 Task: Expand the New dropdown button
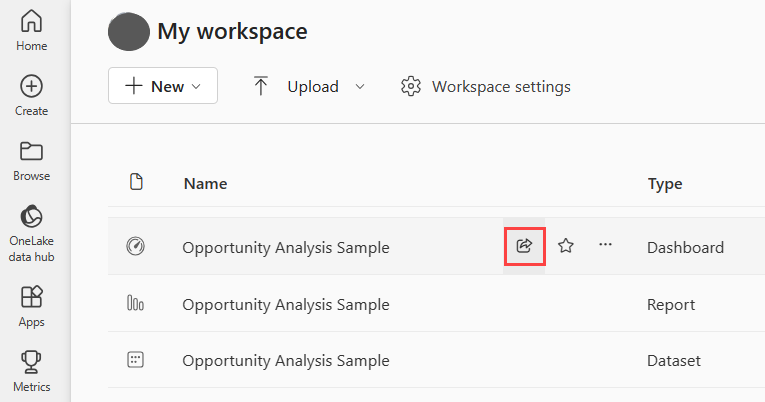(x=163, y=86)
